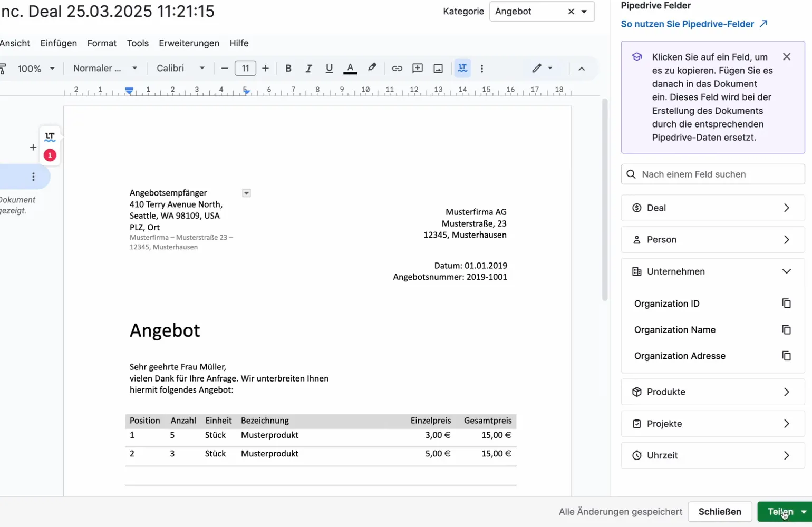
Task: Copy the Organization ID field
Action: [786, 304]
